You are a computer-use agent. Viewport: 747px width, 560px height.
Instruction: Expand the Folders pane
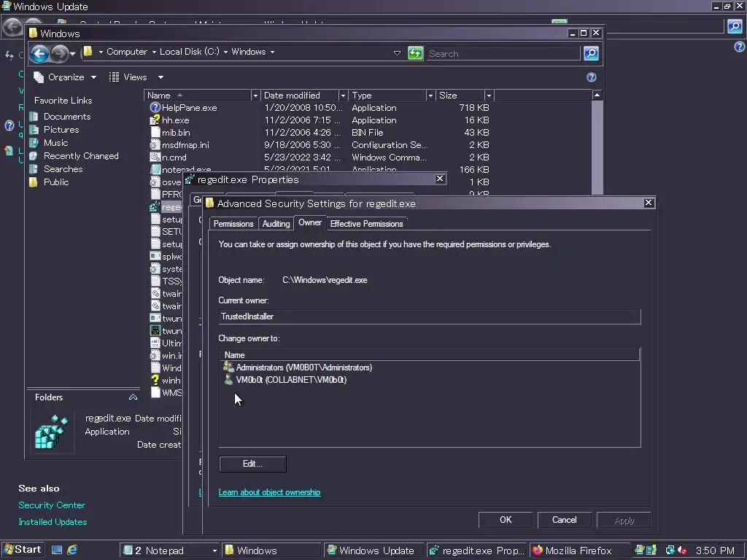133,397
